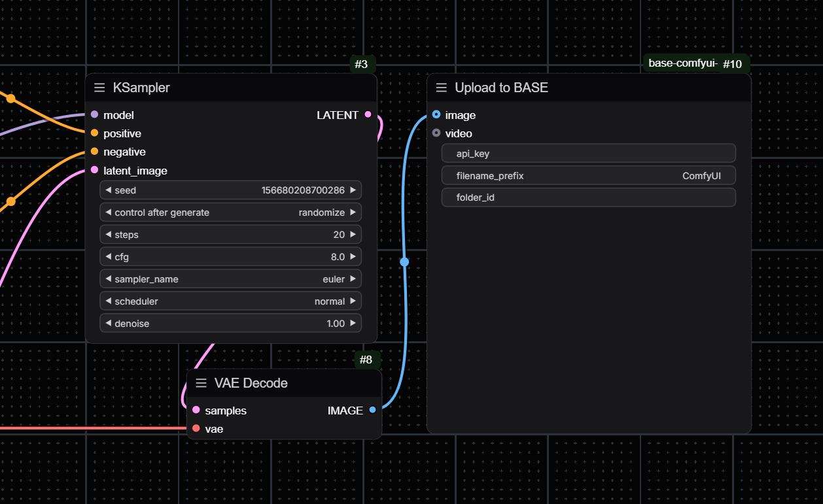Open the scheduler dropdown

tap(230, 301)
